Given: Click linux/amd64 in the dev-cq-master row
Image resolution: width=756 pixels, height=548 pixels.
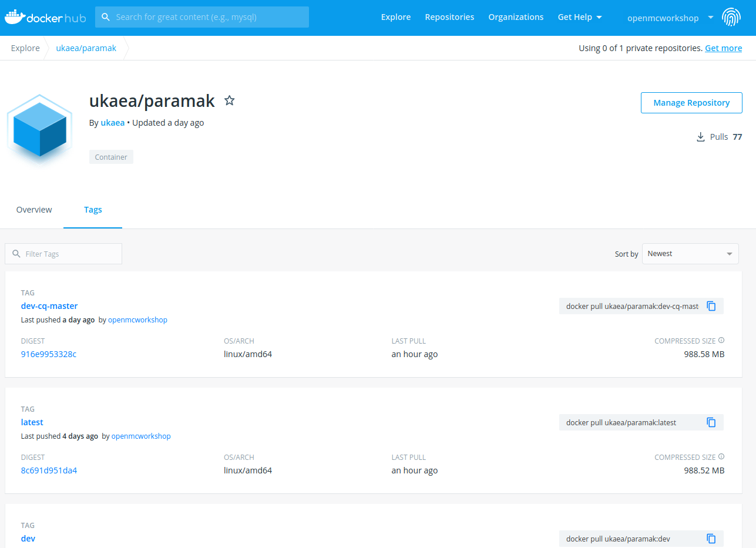Looking at the screenshot, I should [248, 354].
